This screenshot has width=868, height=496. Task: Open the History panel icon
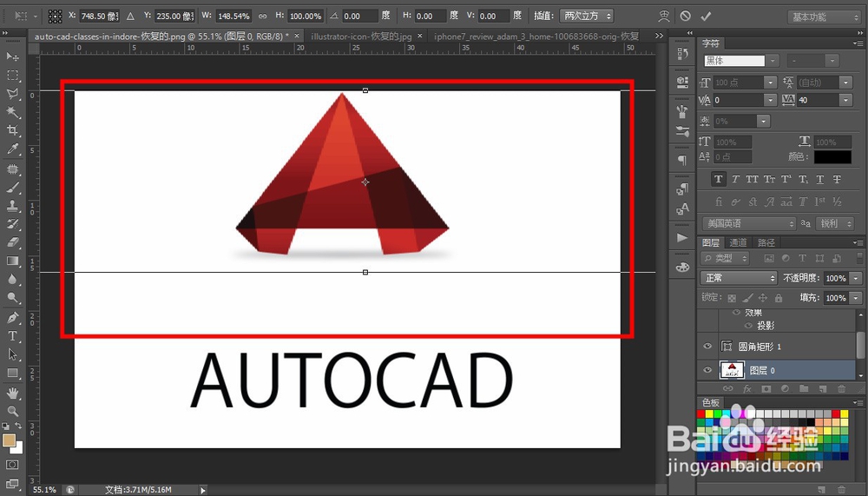pos(682,54)
